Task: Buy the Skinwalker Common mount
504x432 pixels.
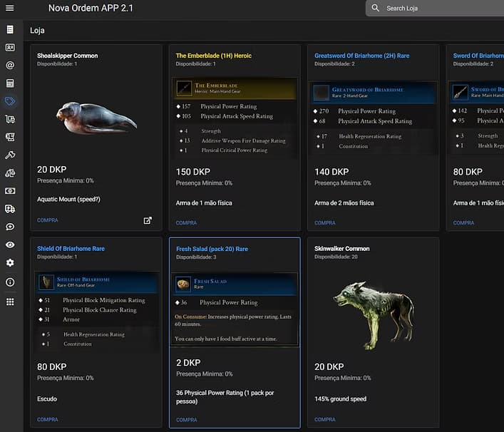Action: point(324,420)
